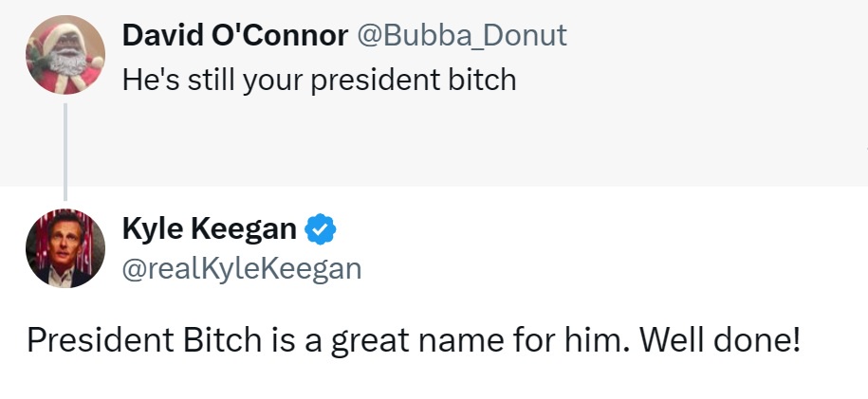
Task: Open the @realKyleKeegan handle link
Action: (x=242, y=268)
